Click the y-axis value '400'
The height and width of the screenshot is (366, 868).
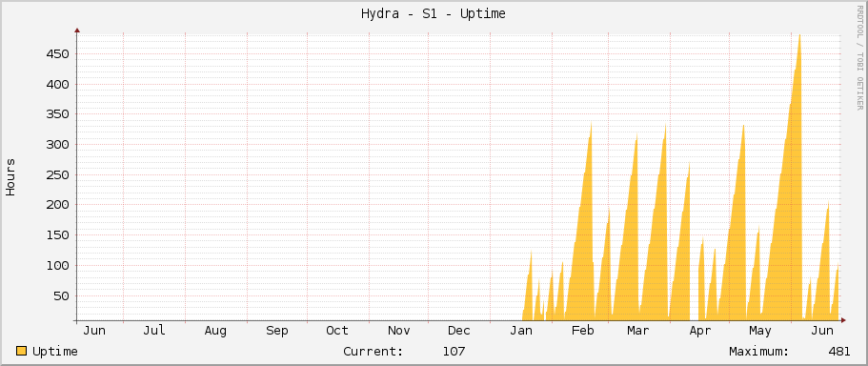(57, 84)
